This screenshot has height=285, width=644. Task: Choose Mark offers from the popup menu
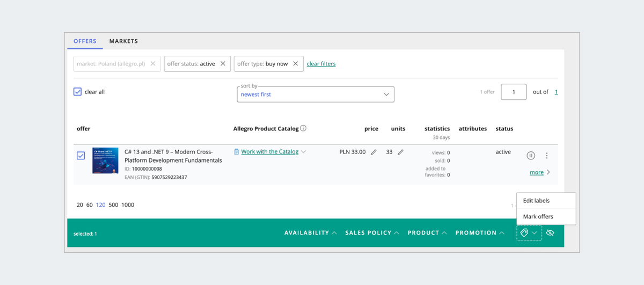pos(546,217)
